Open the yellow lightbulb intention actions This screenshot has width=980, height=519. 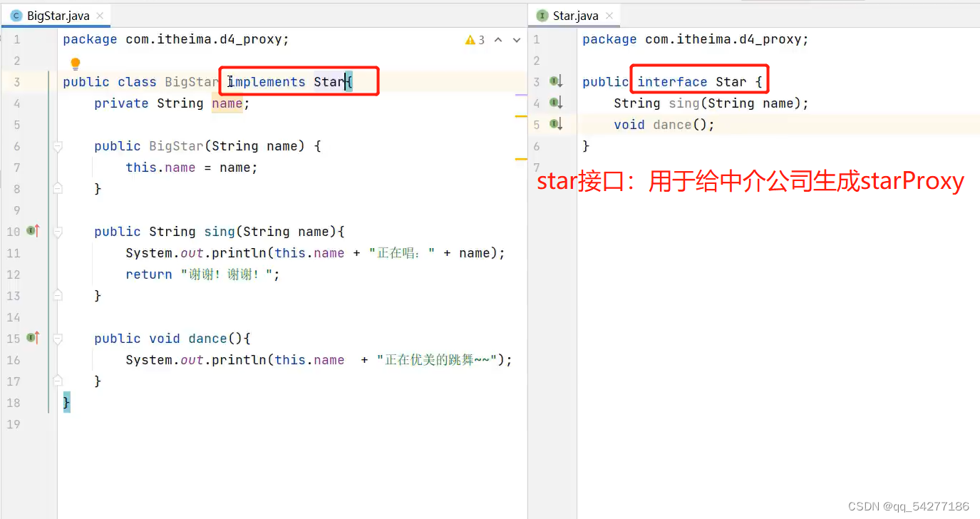76,64
